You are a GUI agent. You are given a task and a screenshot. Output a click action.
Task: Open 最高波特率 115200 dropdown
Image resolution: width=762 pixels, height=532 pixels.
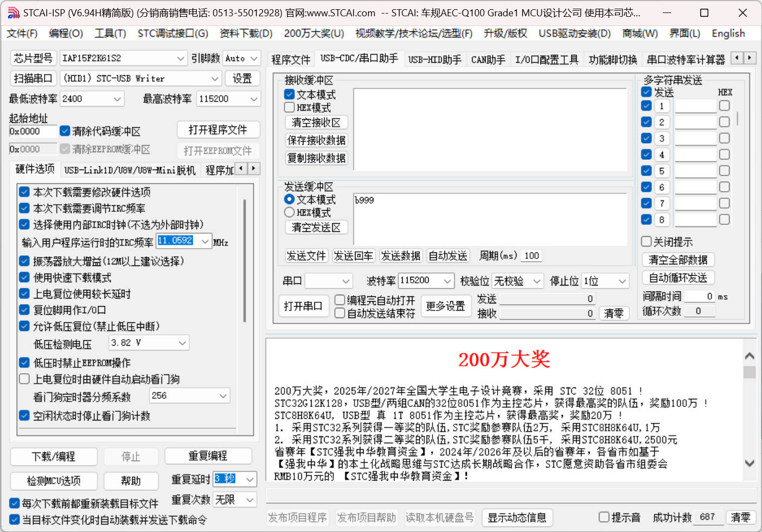[254, 99]
